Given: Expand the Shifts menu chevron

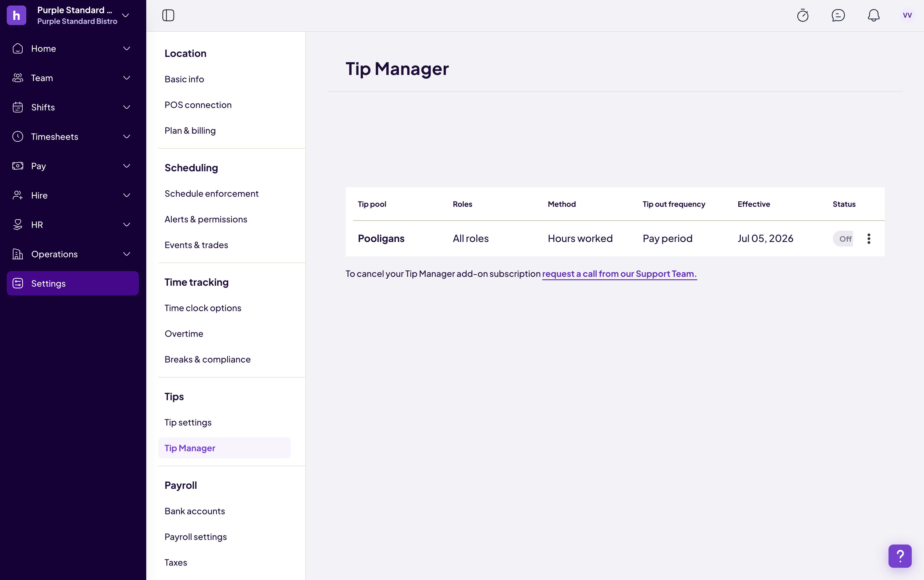Looking at the screenshot, I should click(x=127, y=107).
